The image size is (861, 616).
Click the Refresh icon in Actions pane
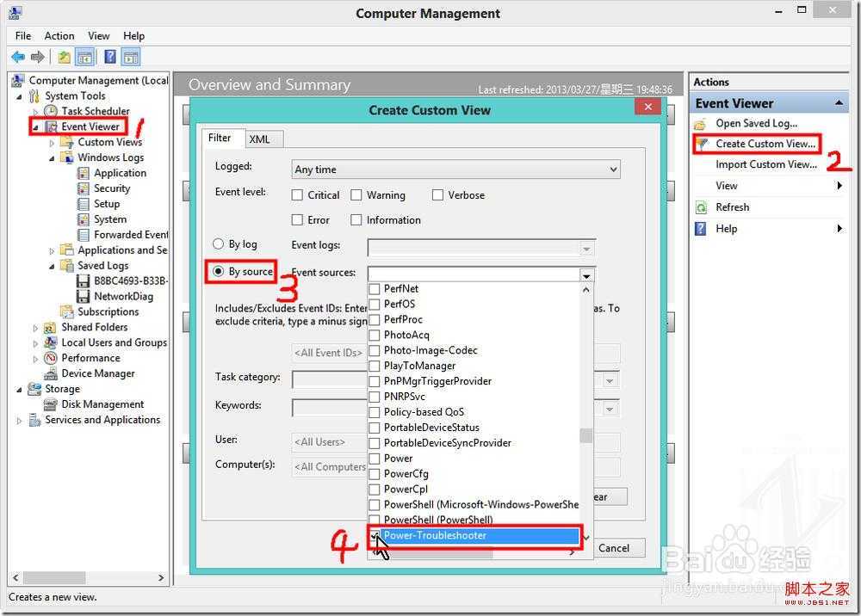[x=701, y=207]
